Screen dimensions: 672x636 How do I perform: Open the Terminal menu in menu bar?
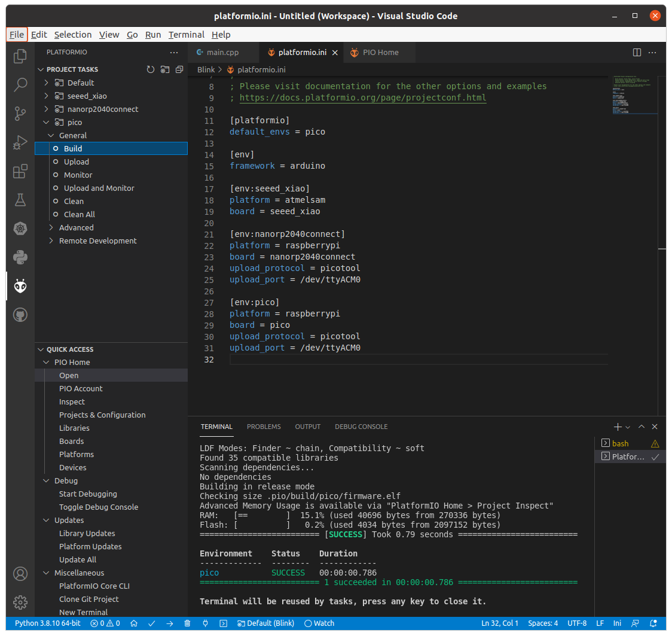(x=186, y=35)
